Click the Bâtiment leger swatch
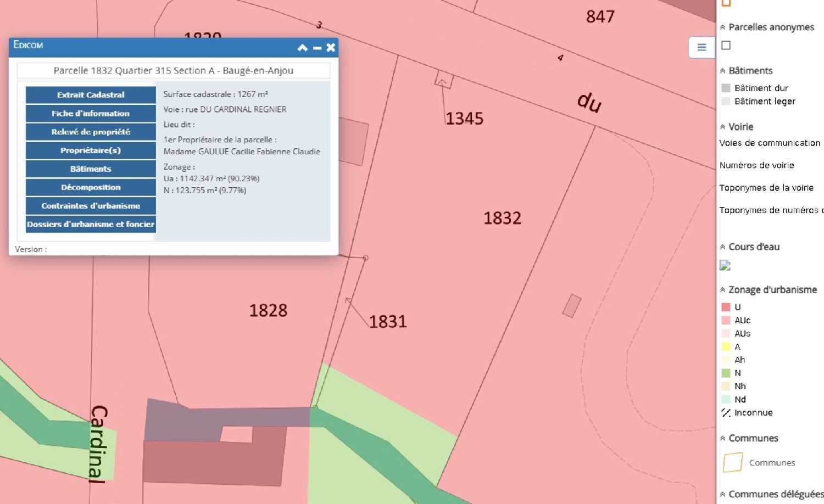 pyautogui.click(x=726, y=101)
